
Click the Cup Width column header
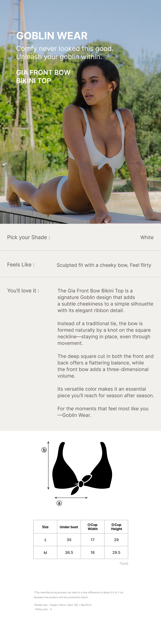click(x=92, y=527)
